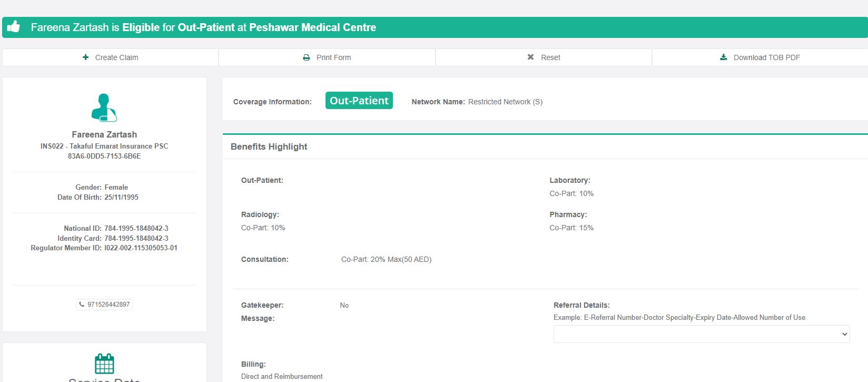Click the Benefits Highlight section header
This screenshot has height=382, width=868.
pyautogui.click(x=269, y=146)
